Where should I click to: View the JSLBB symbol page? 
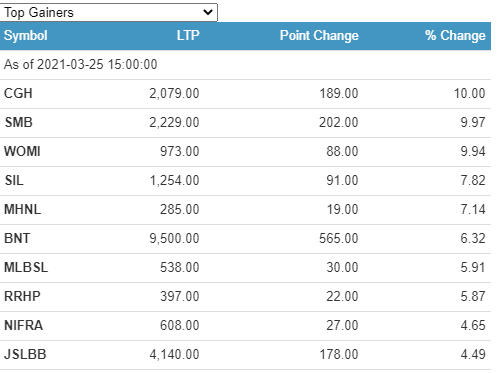pyautogui.click(x=25, y=354)
